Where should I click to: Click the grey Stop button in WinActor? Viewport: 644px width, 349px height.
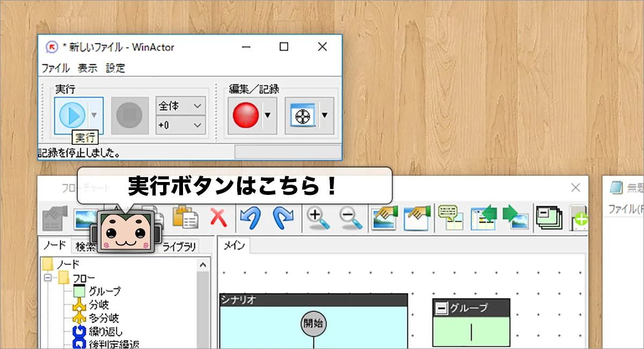(x=129, y=115)
